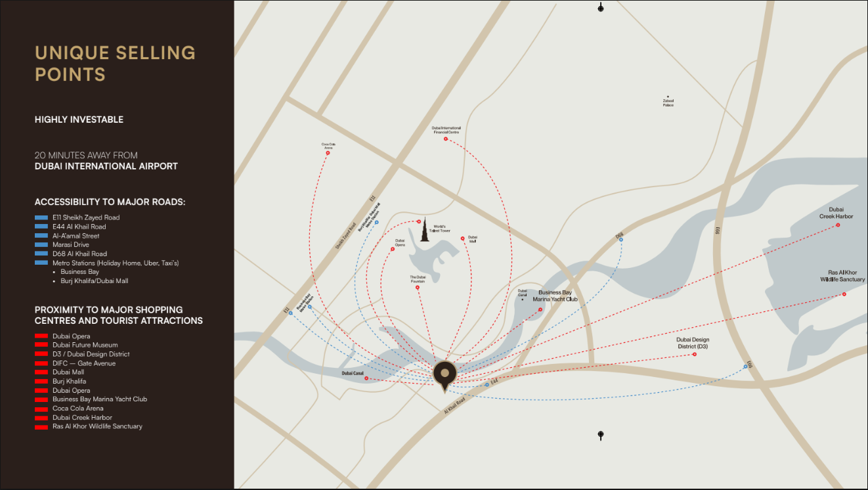Select the Zabeel Palace map label
The image size is (868, 490).
coord(668,103)
